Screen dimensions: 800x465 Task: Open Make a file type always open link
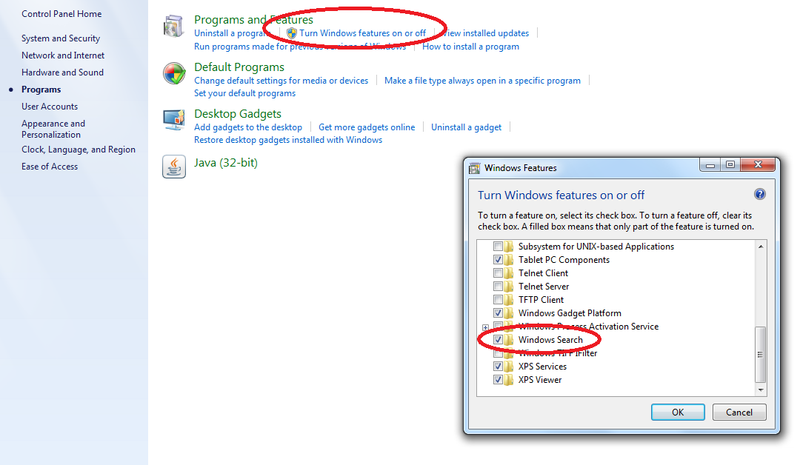pos(482,81)
